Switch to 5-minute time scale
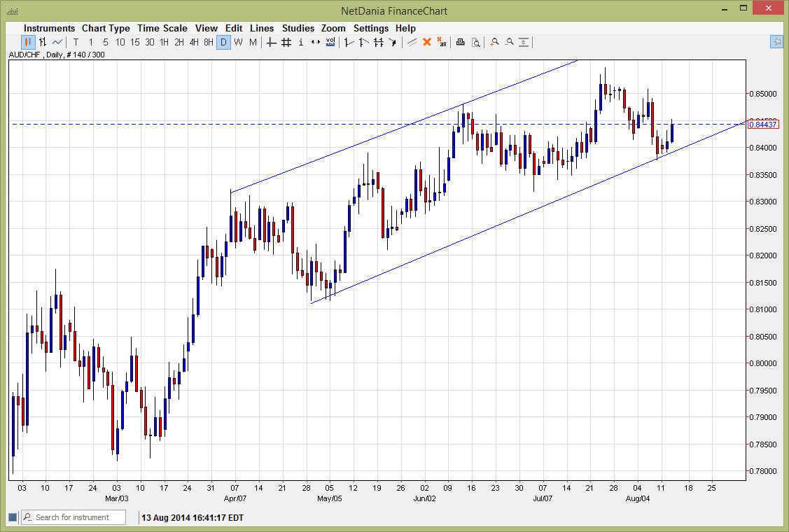The height and width of the screenshot is (532, 789). 105,42
